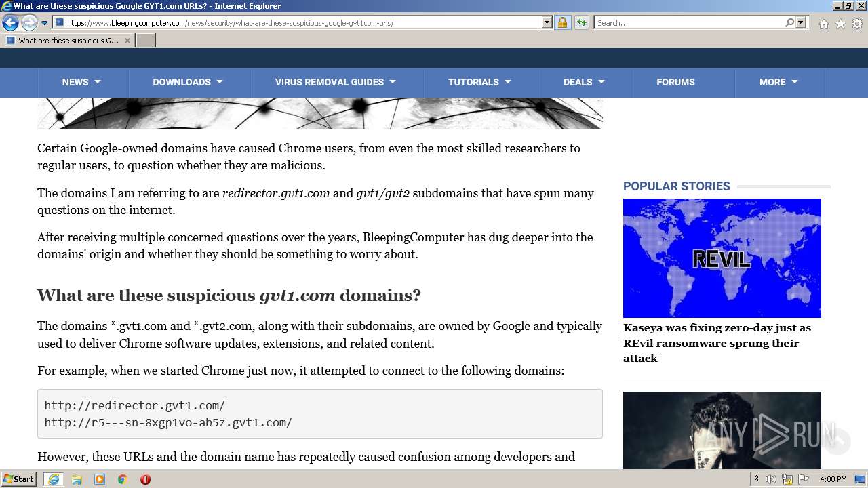Click the network tray icon
Image resolution: width=868 pixels, height=488 pixels.
tap(787, 479)
